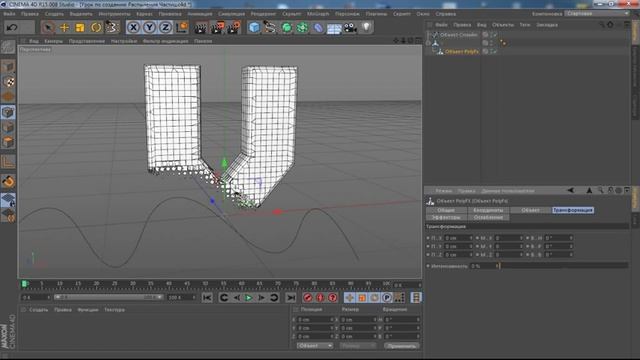
Task: Toggle the Y axis lock
Action: [x=149, y=27]
